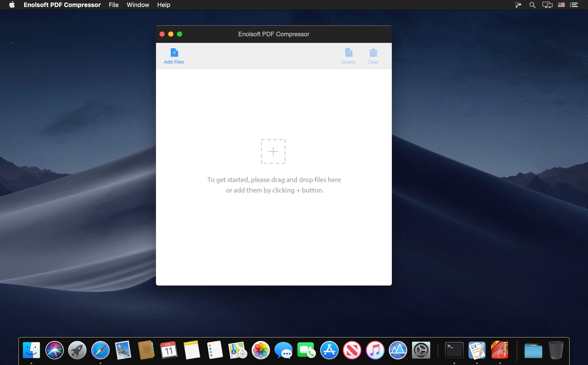The image size is (588, 365).
Task: Open the Help menu
Action: coord(163,5)
